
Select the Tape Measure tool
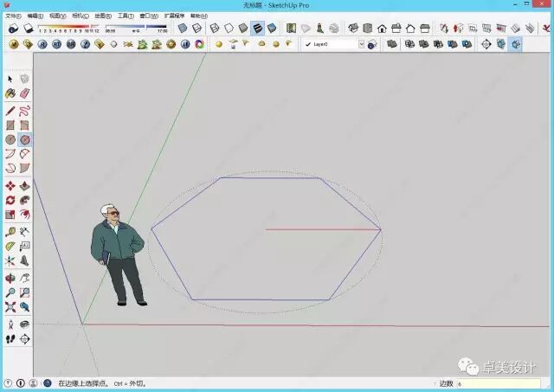[10, 232]
